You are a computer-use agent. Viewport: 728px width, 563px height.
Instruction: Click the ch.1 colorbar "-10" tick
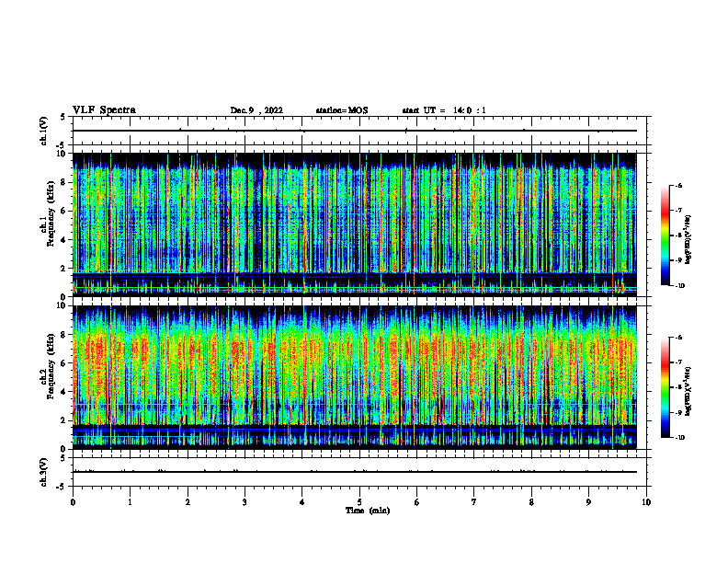click(x=680, y=285)
